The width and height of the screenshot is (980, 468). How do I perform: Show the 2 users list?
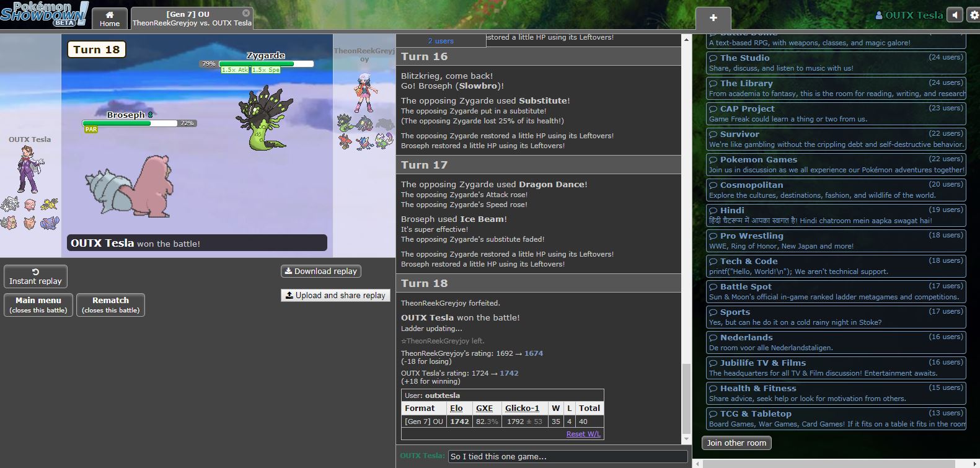tap(441, 41)
